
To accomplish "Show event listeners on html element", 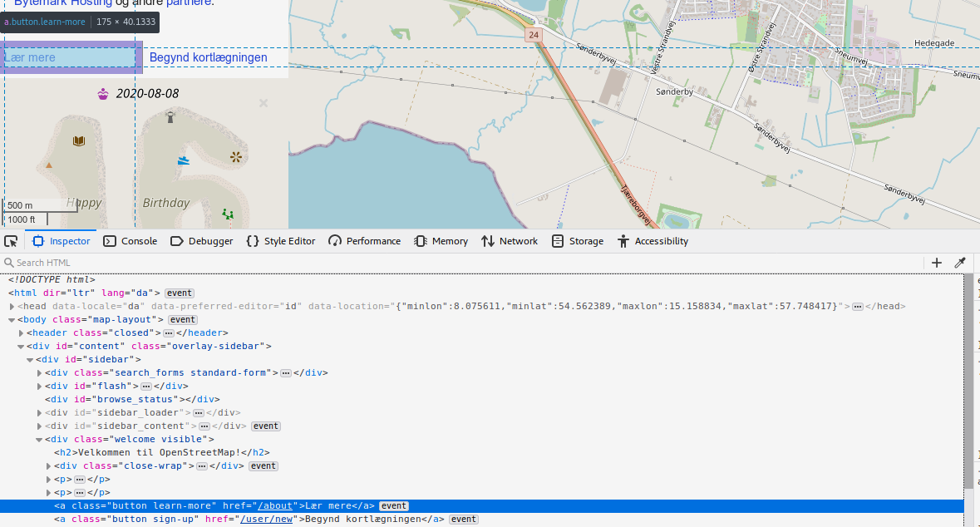I will [x=180, y=293].
